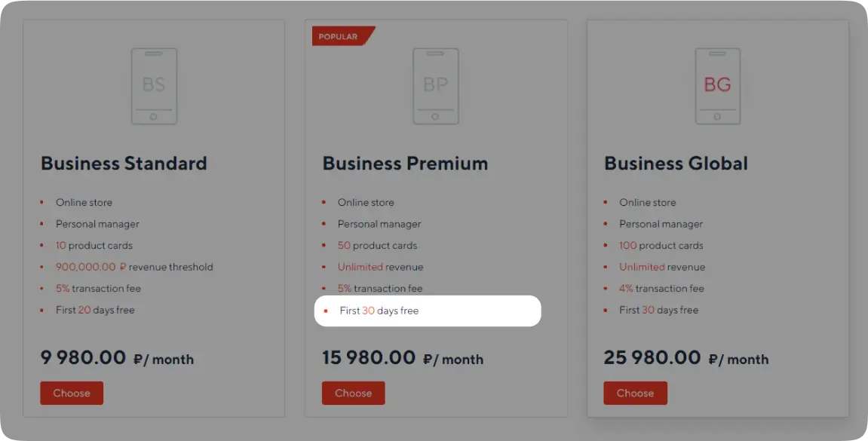Click the red BG phone icon
Screen dimensions: 868x441
(x=717, y=87)
